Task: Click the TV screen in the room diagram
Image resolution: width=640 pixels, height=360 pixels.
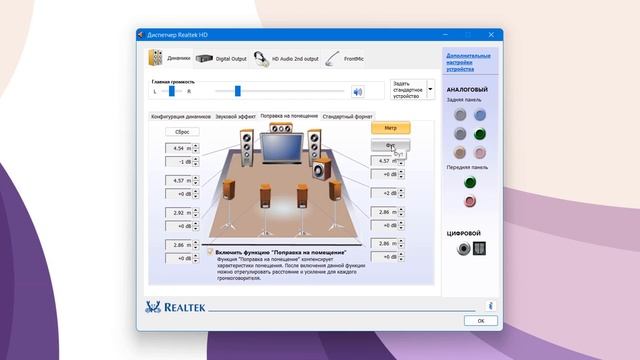Action: (282, 147)
